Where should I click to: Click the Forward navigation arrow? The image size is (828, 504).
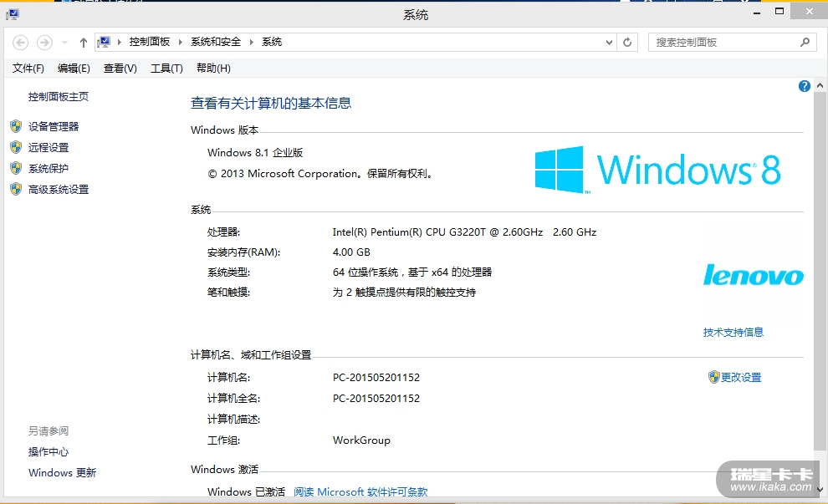tap(44, 43)
